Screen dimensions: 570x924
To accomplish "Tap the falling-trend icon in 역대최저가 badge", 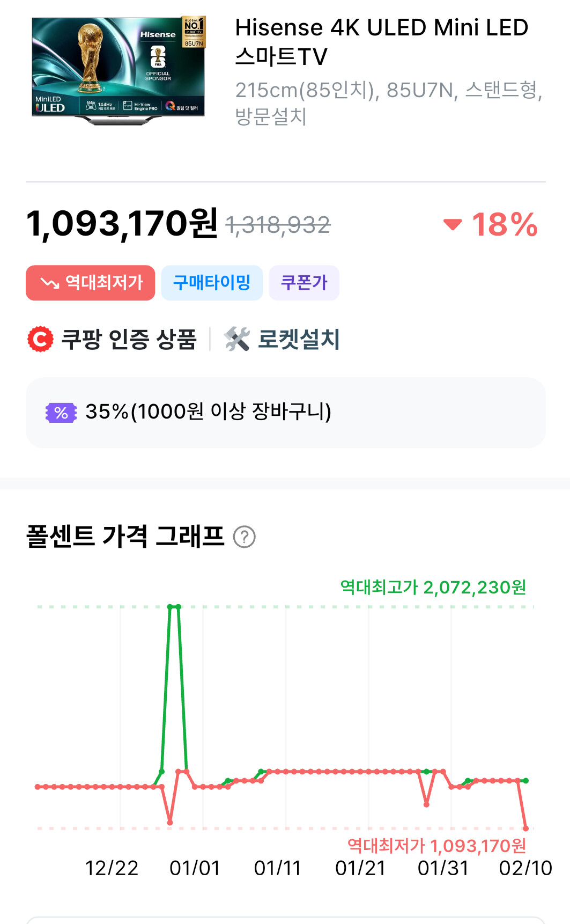I will pyautogui.click(x=50, y=283).
